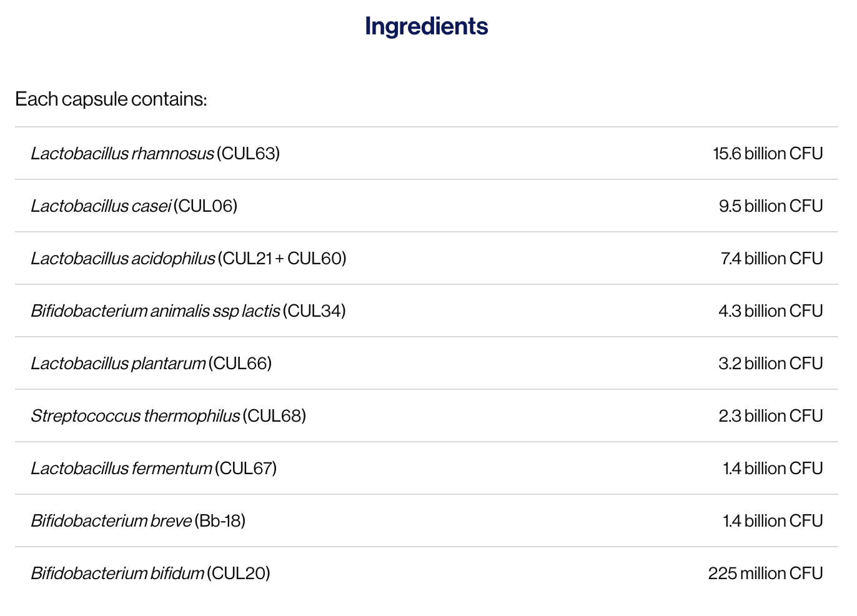Click the Ingredients heading
The image size is (857, 616).
pos(427,26)
